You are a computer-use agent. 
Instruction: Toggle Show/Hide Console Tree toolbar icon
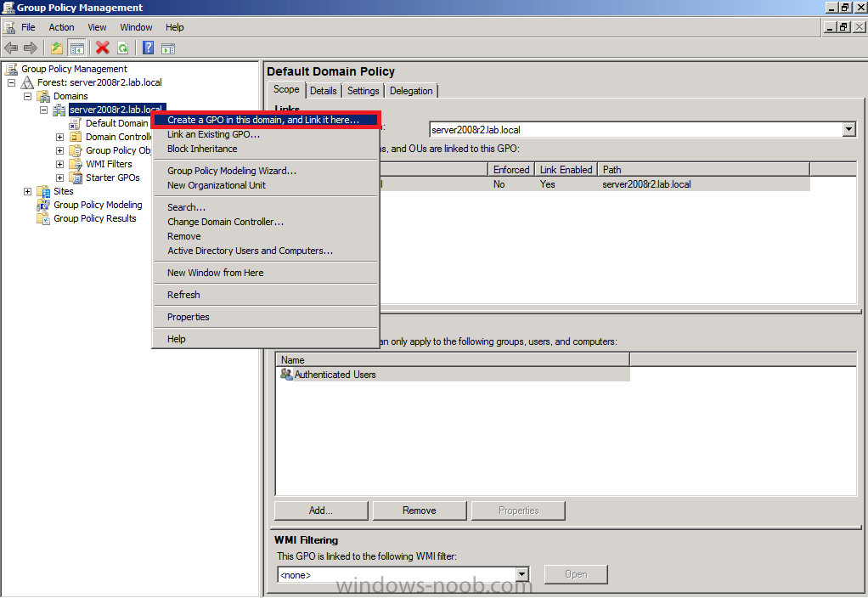pos(76,48)
